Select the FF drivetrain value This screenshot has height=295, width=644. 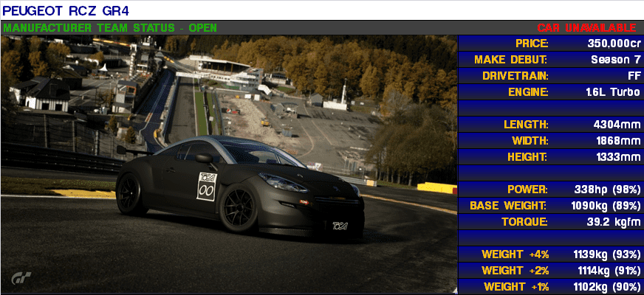coord(635,76)
